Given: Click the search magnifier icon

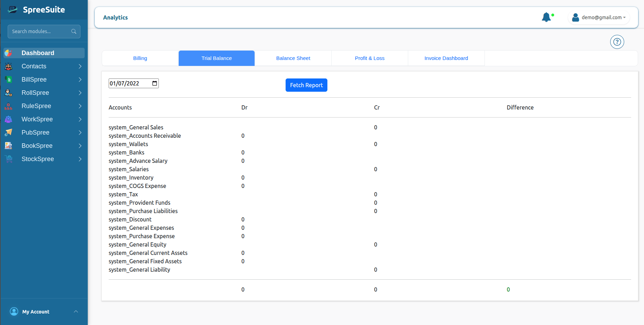Looking at the screenshot, I should click(x=74, y=31).
